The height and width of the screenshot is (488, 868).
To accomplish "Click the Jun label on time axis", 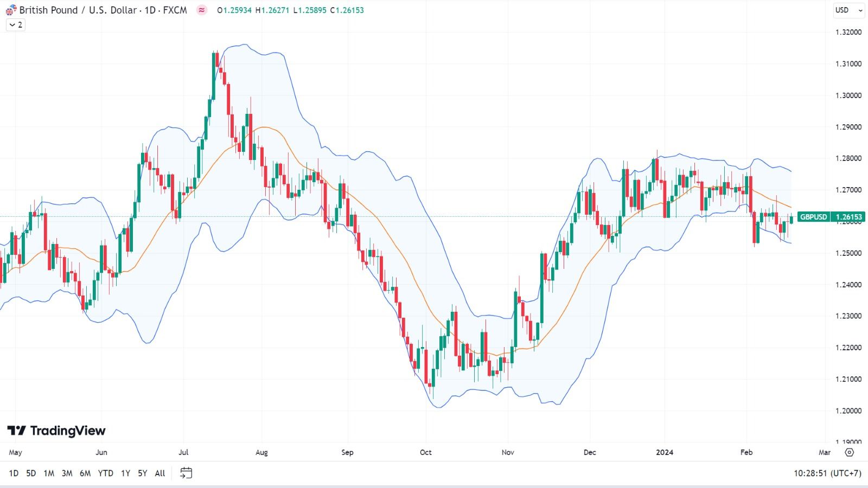I will point(101,452).
